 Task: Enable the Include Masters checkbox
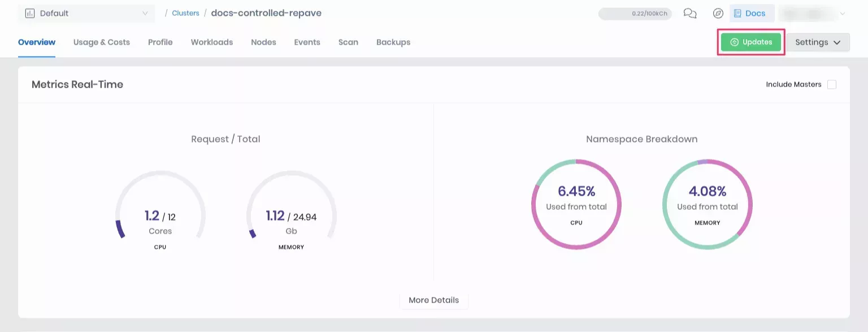(x=832, y=84)
